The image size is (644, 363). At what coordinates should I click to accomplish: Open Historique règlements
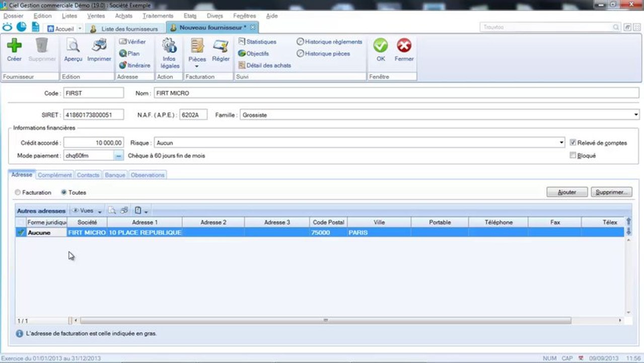329,42
